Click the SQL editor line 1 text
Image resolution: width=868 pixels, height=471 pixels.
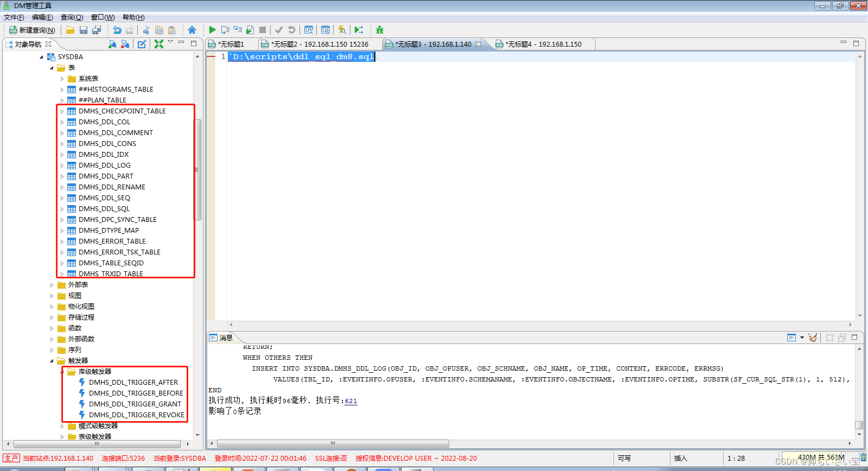(303, 57)
